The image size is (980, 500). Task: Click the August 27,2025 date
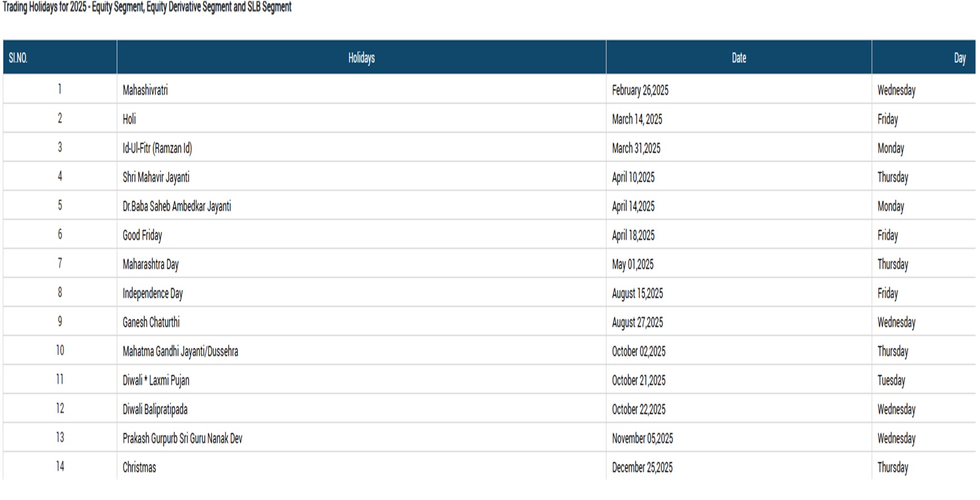point(638,322)
